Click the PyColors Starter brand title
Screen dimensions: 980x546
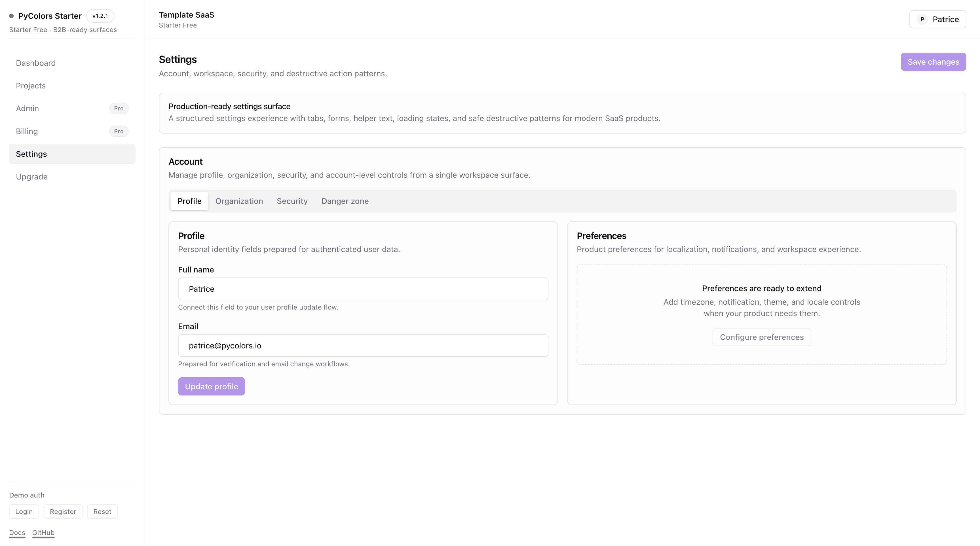pyautogui.click(x=50, y=16)
